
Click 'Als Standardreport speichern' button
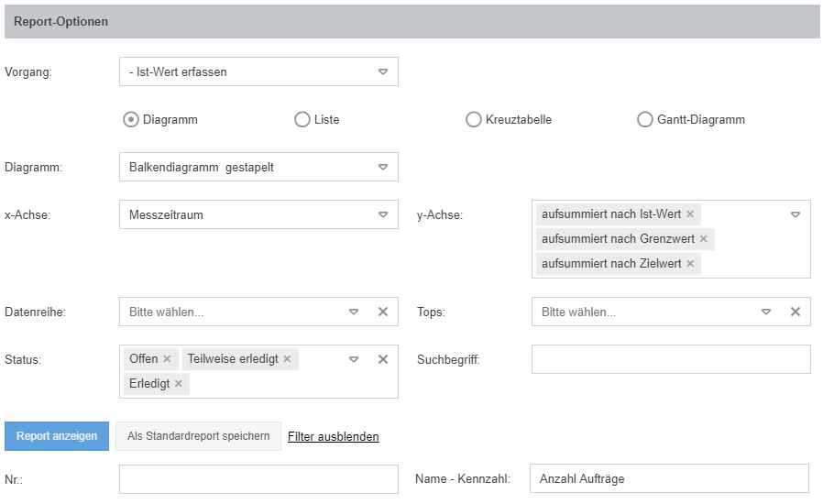pyautogui.click(x=198, y=436)
